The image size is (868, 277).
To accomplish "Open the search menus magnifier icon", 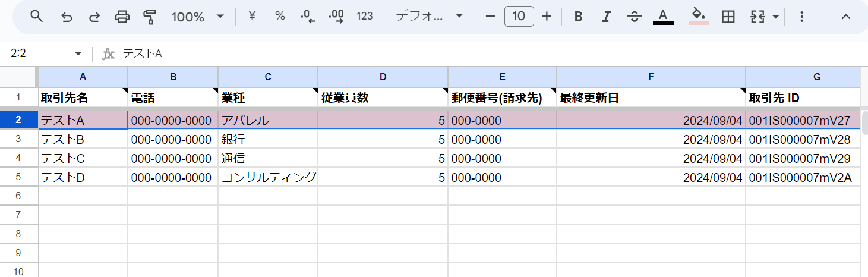I will click(x=37, y=17).
